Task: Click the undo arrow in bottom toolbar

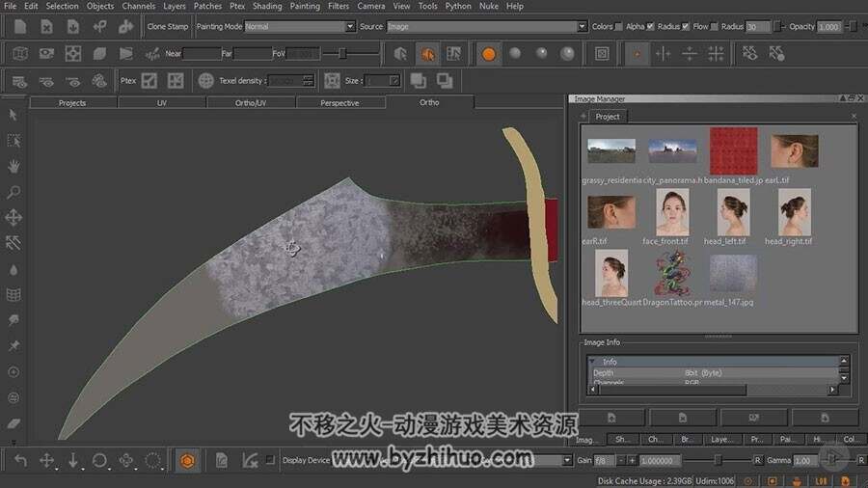Action: pyautogui.click(x=20, y=460)
